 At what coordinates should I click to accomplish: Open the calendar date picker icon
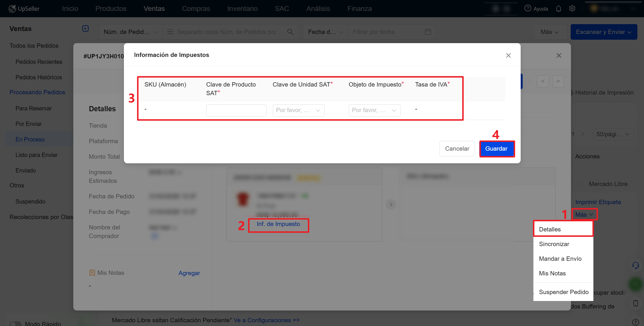tap(428, 32)
